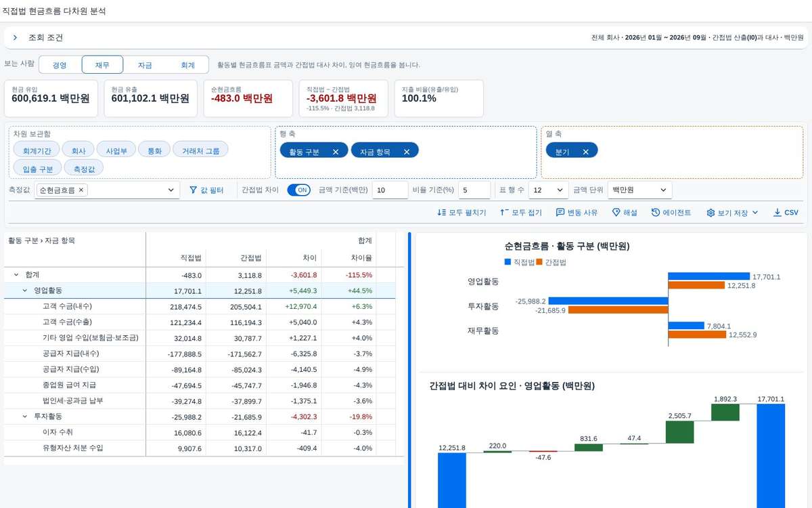Image resolution: width=812 pixels, height=508 pixels.
Task: Collapse the 합계 tree row
Action: point(16,275)
